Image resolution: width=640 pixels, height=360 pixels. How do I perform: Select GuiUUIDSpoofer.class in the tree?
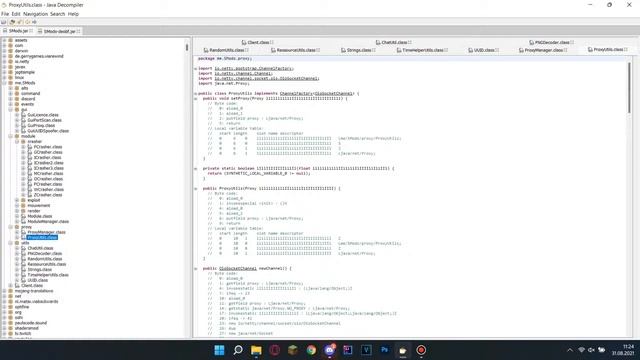click(x=48, y=131)
